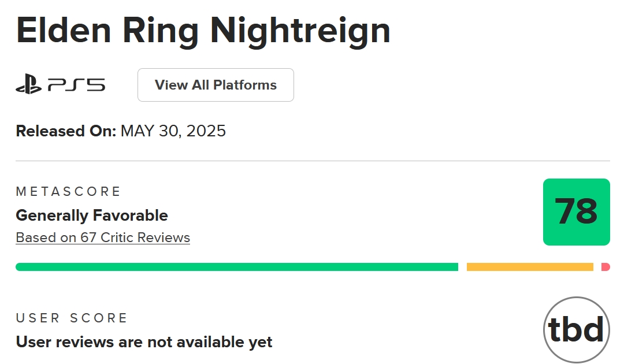Image resolution: width=624 pixels, height=364 pixels.
Task: Click the word Nightreign in heading
Action: (x=300, y=32)
